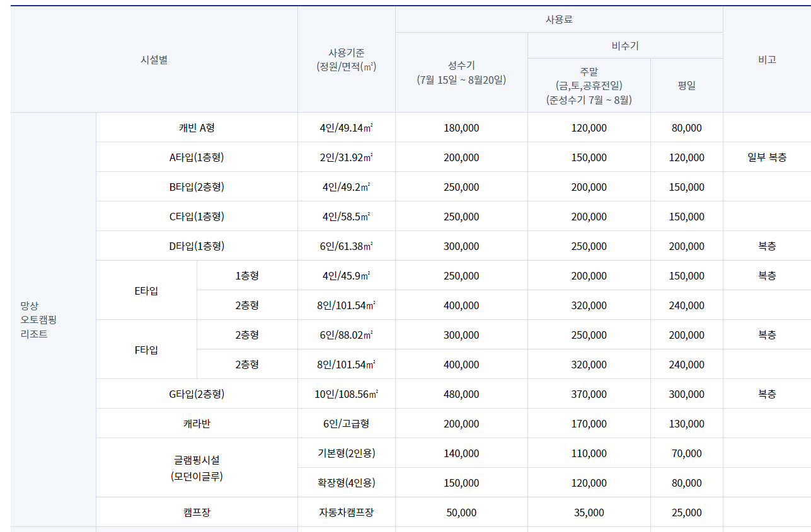Viewport: 811px width, 532px height.
Task: Click the E타입 merged cell
Action: (x=146, y=290)
